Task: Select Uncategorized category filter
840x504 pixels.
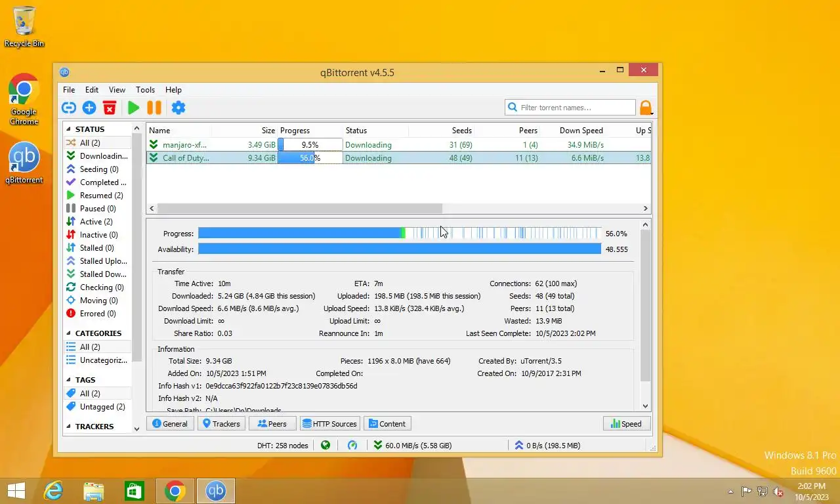Action: click(97, 360)
